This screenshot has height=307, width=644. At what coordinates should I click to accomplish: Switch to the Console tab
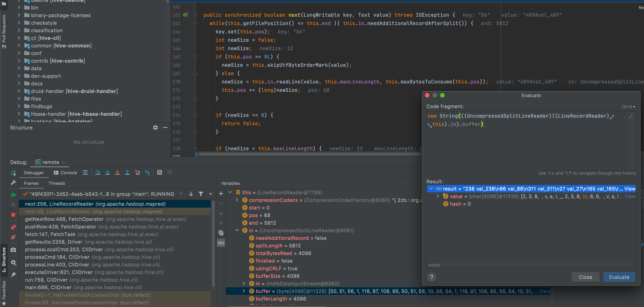pos(66,173)
